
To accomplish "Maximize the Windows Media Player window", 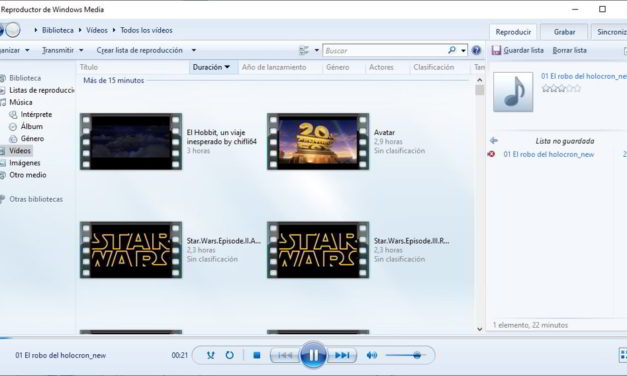I will click(602, 9).
